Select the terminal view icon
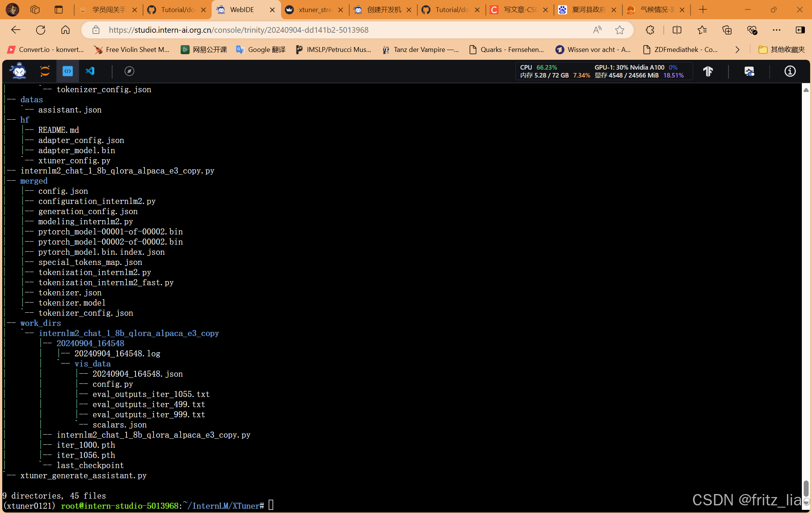 click(x=68, y=71)
